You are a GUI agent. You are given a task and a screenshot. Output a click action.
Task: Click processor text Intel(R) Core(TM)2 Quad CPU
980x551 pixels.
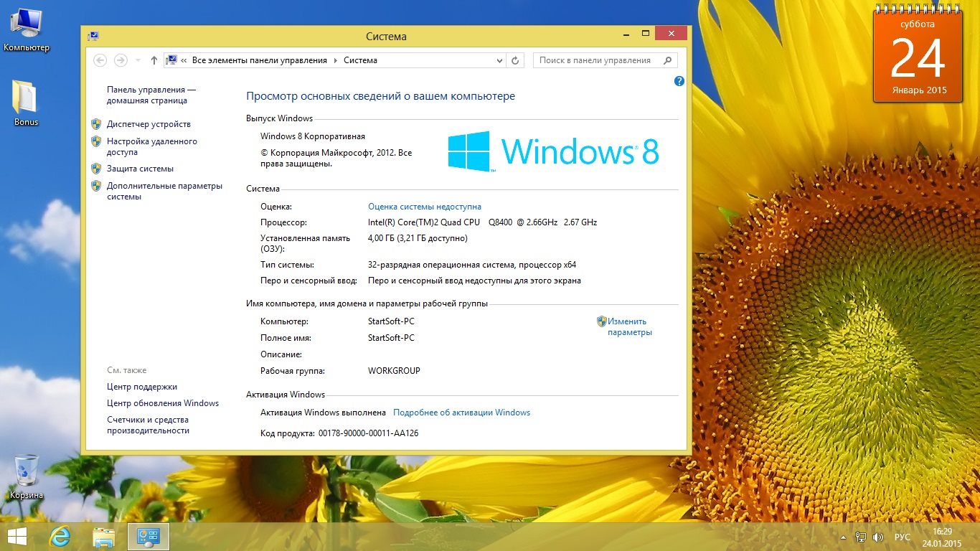click(424, 222)
